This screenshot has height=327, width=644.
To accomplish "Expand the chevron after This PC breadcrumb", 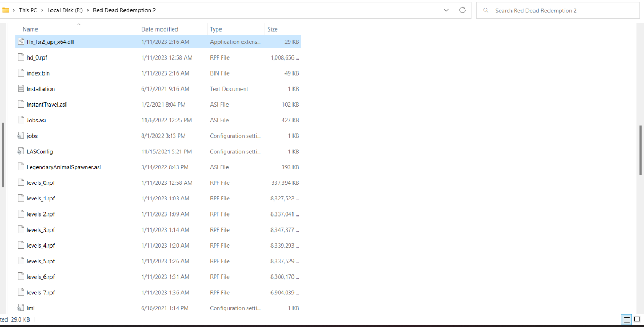I will click(x=42, y=10).
